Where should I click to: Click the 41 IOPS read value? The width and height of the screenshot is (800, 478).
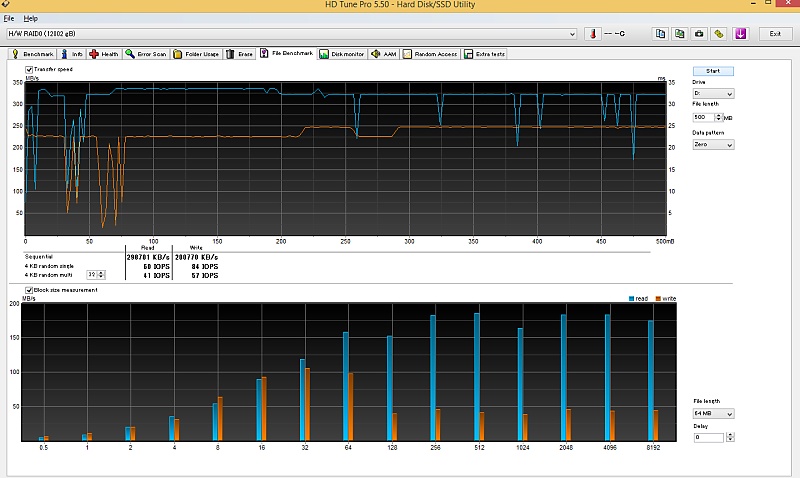[x=156, y=275]
